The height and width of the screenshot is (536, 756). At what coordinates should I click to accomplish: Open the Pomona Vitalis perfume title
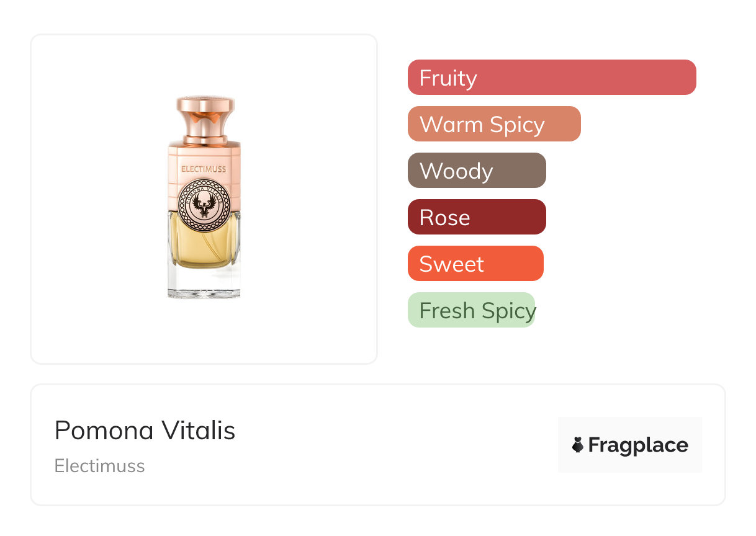click(145, 431)
